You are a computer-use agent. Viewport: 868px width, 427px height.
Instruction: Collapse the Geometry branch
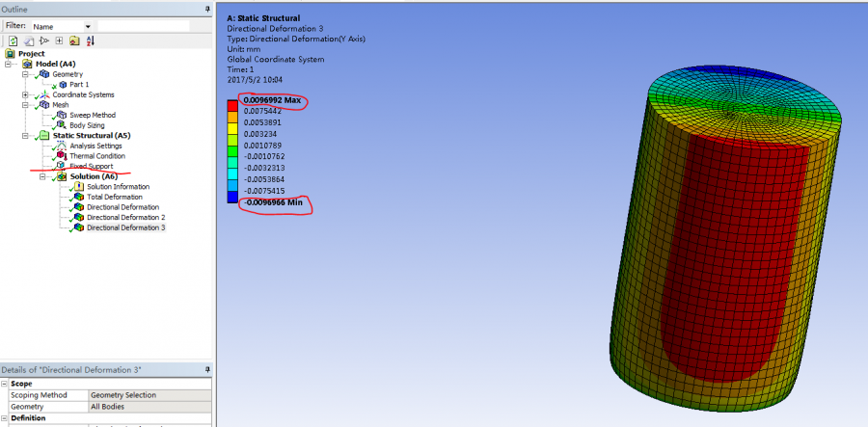pos(25,74)
